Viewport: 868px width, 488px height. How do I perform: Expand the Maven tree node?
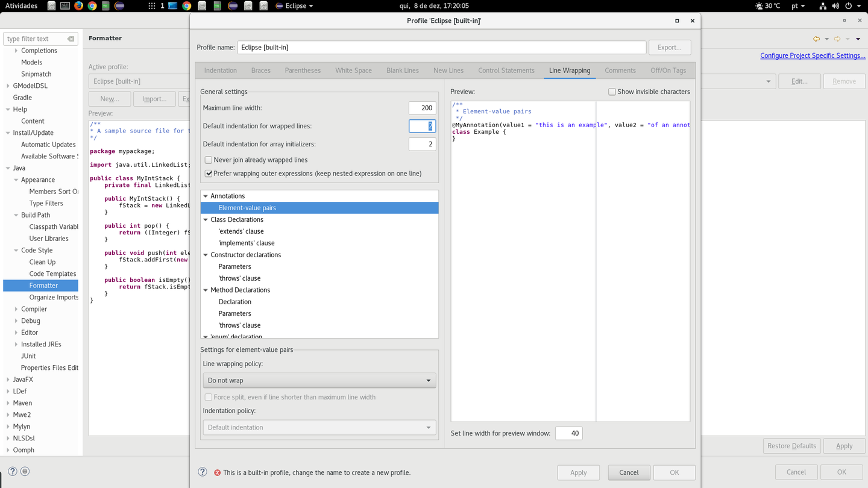click(x=8, y=403)
